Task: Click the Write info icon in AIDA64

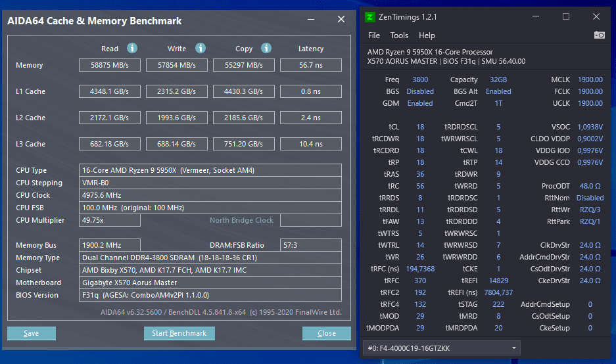Action: [201, 48]
